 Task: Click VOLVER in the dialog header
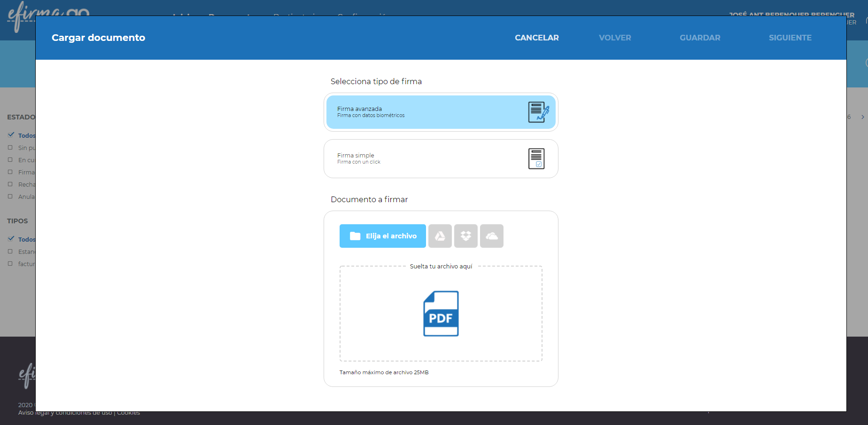pyautogui.click(x=614, y=38)
